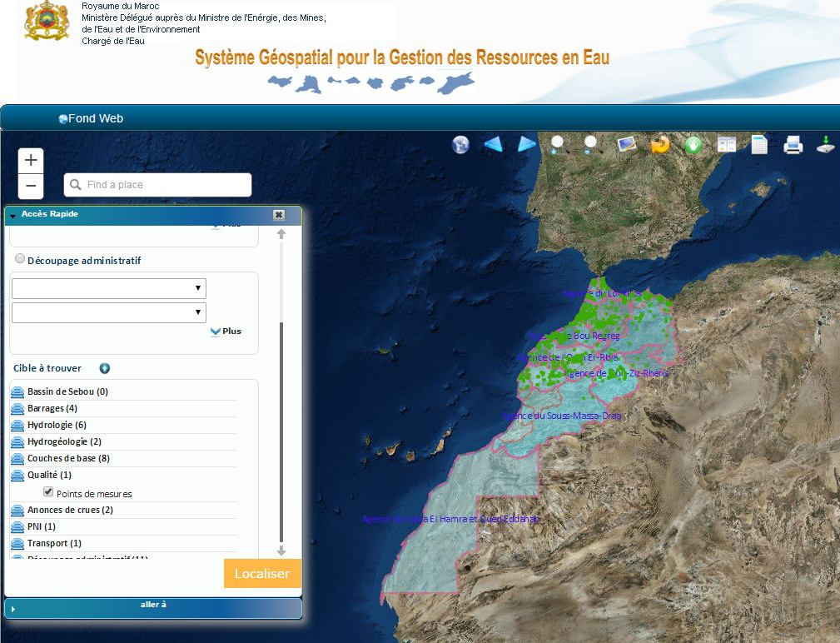Click the panel scroll down arrow
Image resolution: width=840 pixels, height=643 pixels.
coord(281,551)
